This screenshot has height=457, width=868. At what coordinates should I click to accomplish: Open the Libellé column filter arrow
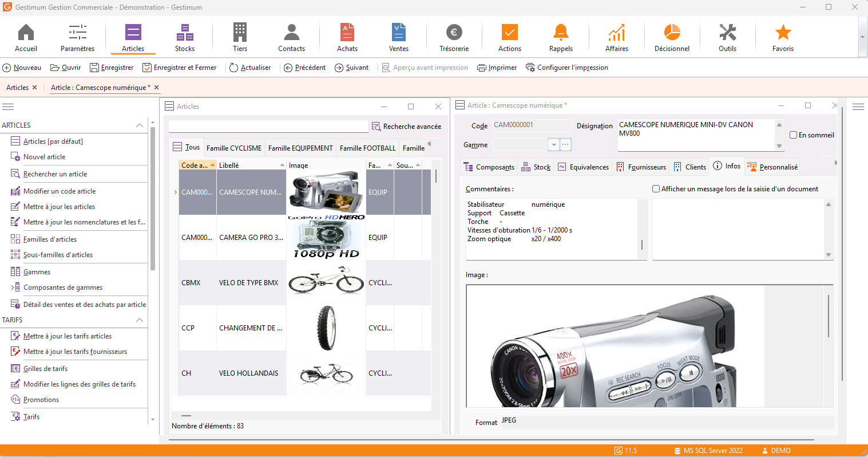[282, 165]
